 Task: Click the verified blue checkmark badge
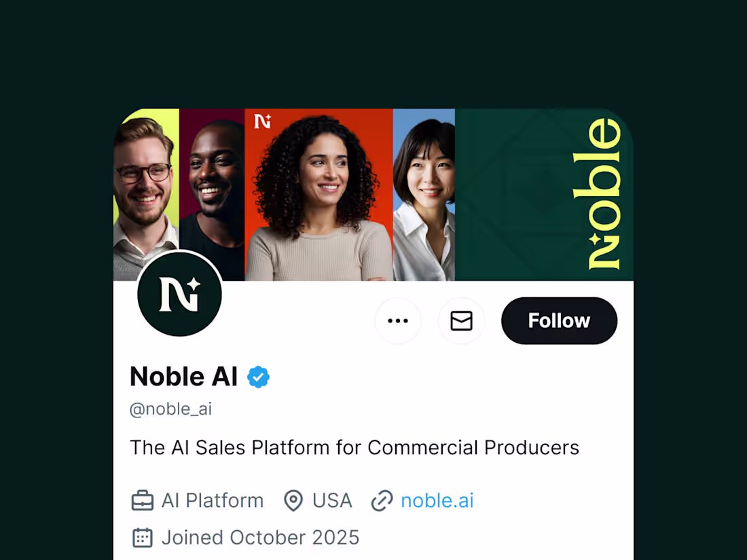tap(259, 376)
